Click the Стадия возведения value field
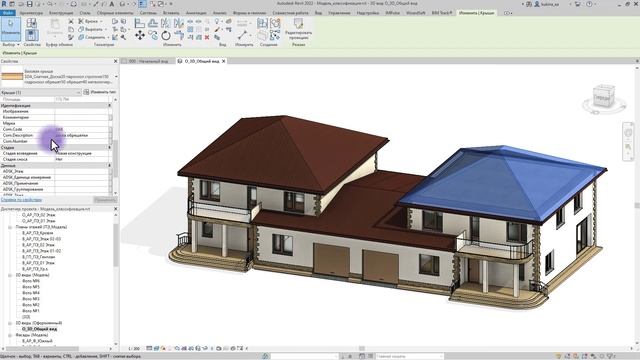The width and height of the screenshot is (640, 360). 83,153
